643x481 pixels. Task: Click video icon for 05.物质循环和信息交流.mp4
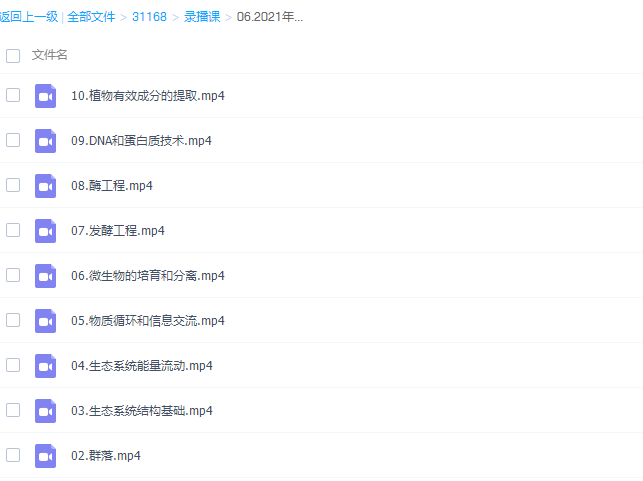point(46,321)
